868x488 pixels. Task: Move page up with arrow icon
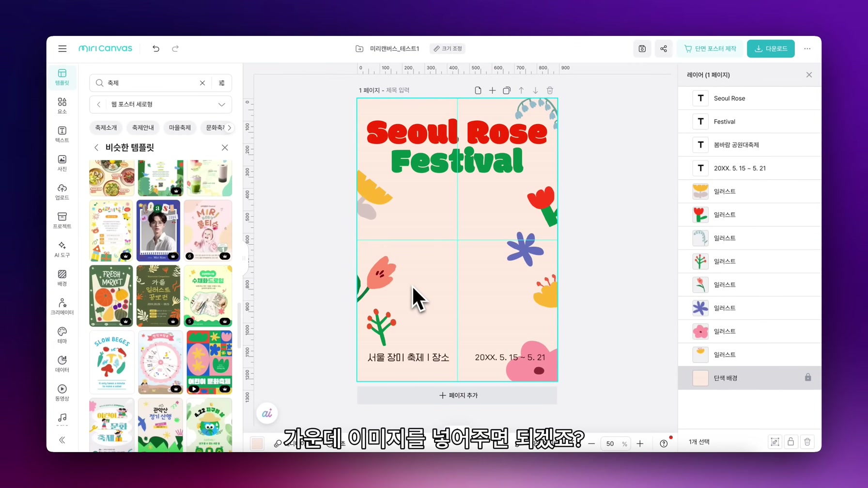(x=521, y=90)
